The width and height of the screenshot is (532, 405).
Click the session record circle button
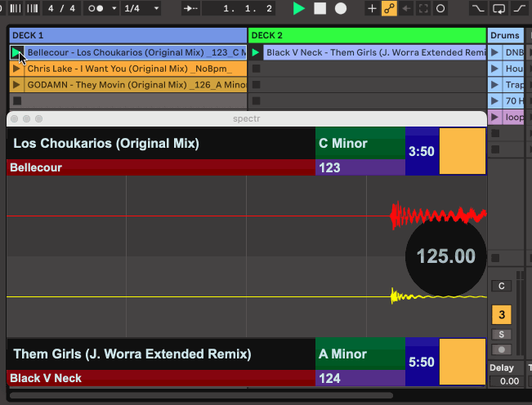coord(440,8)
